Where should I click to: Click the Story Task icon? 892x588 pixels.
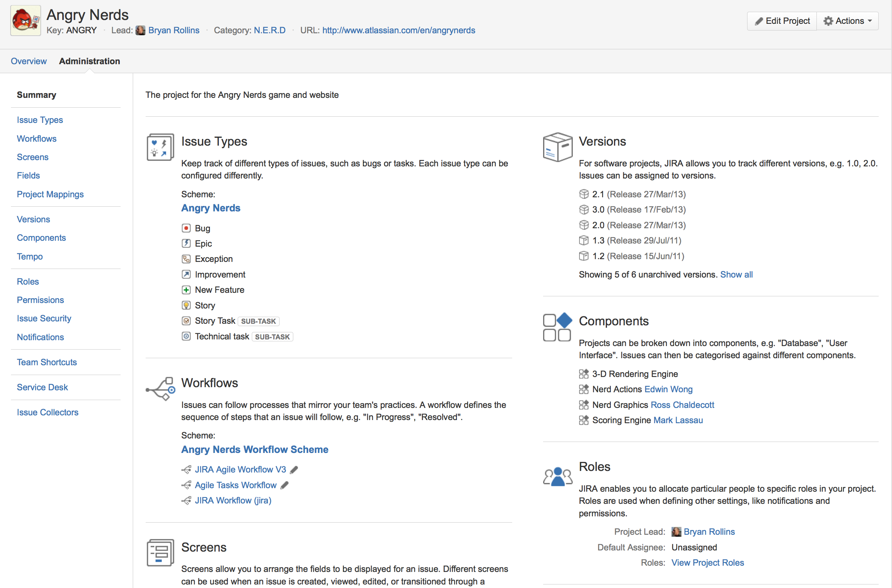pos(186,321)
